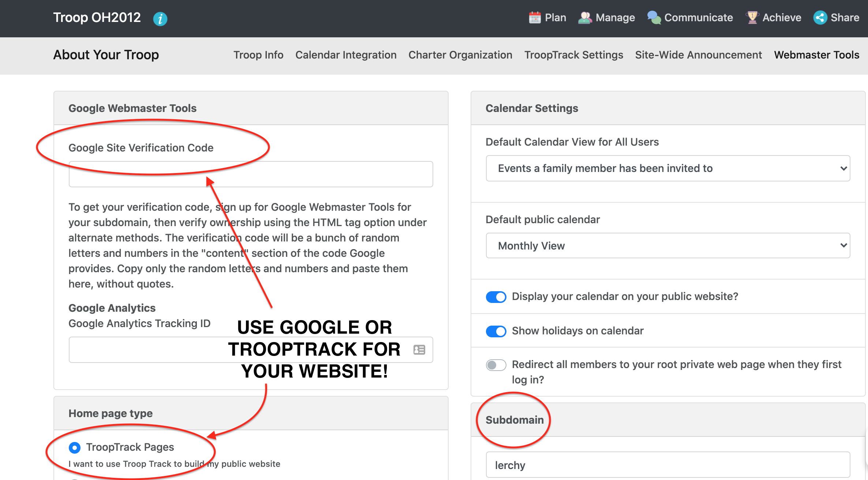Go to Calendar Integration tab
The image size is (868, 480).
coord(346,55)
